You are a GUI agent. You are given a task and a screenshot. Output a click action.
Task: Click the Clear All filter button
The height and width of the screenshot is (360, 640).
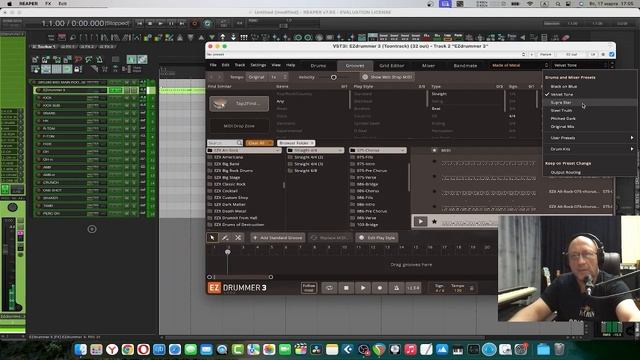[x=259, y=143]
